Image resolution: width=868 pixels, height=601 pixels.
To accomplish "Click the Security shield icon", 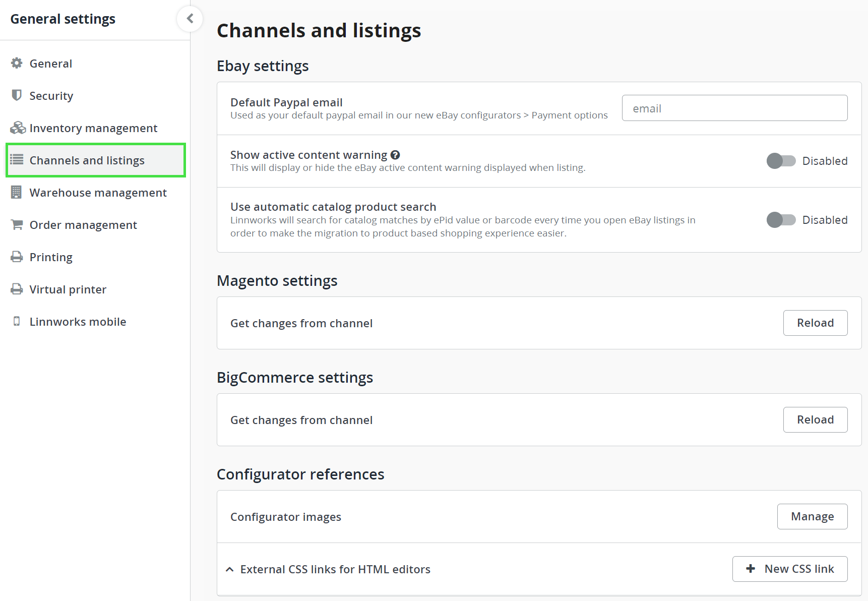I will pyautogui.click(x=17, y=95).
